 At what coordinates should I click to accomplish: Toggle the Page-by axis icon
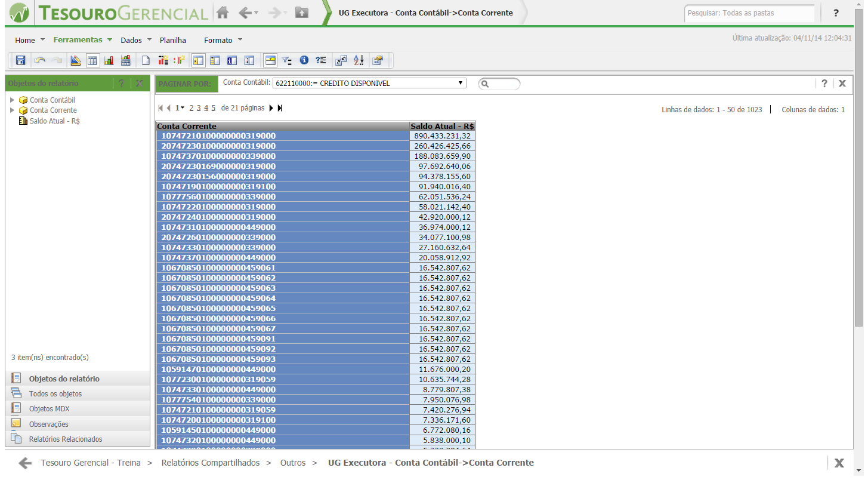[x=270, y=60]
